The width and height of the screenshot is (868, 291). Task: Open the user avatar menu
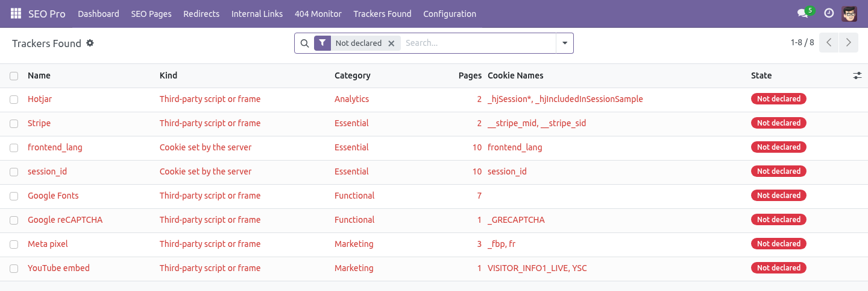click(849, 13)
